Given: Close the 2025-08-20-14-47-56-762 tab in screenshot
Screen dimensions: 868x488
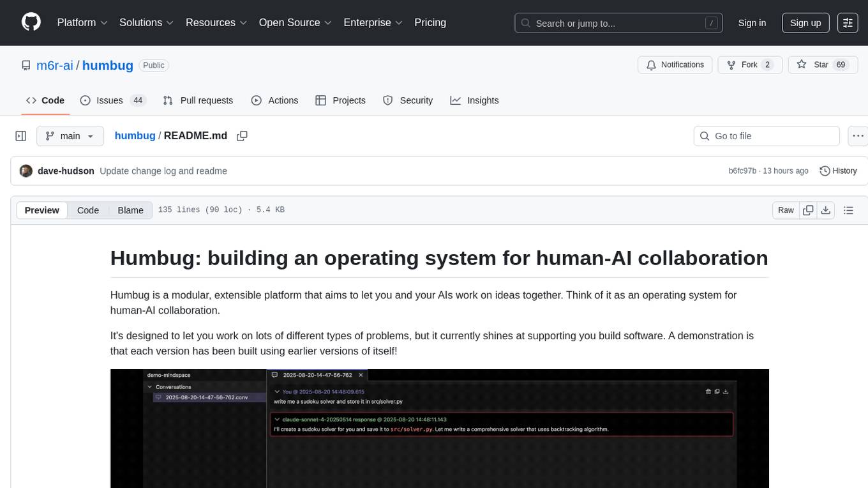Looking at the screenshot, I should pyautogui.click(x=361, y=375).
